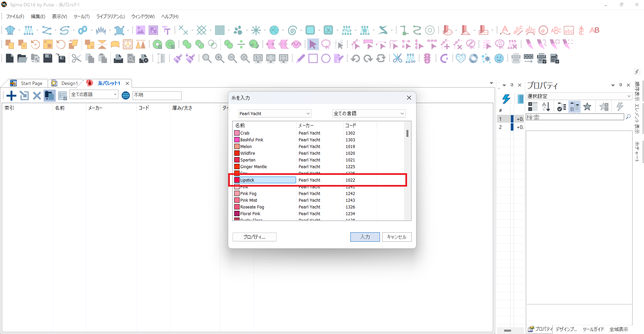This screenshot has width=644, height=334.
Task: Toggle the highlighted B list view button
Action: point(574,107)
